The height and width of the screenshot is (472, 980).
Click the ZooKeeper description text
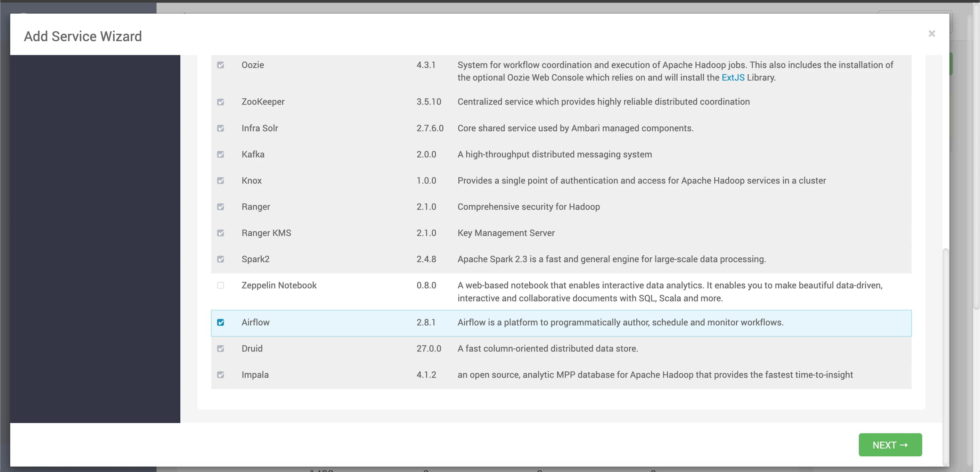pyautogui.click(x=604, y=102)
